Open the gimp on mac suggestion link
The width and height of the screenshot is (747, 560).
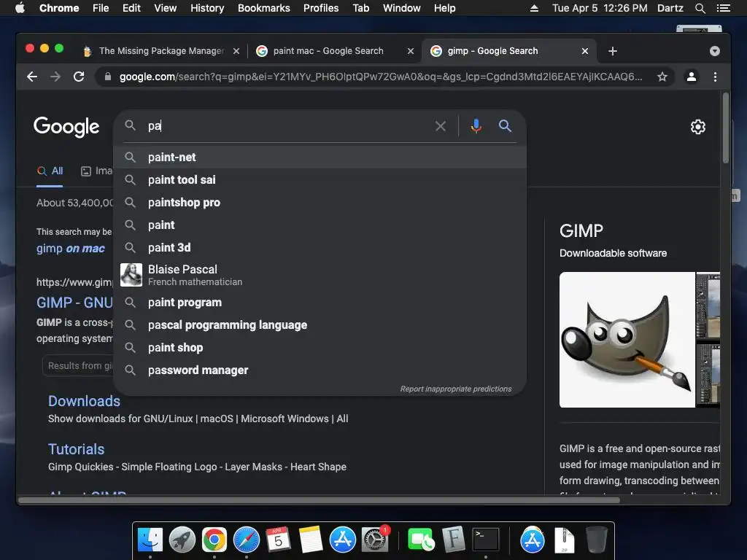click(71, 248)
